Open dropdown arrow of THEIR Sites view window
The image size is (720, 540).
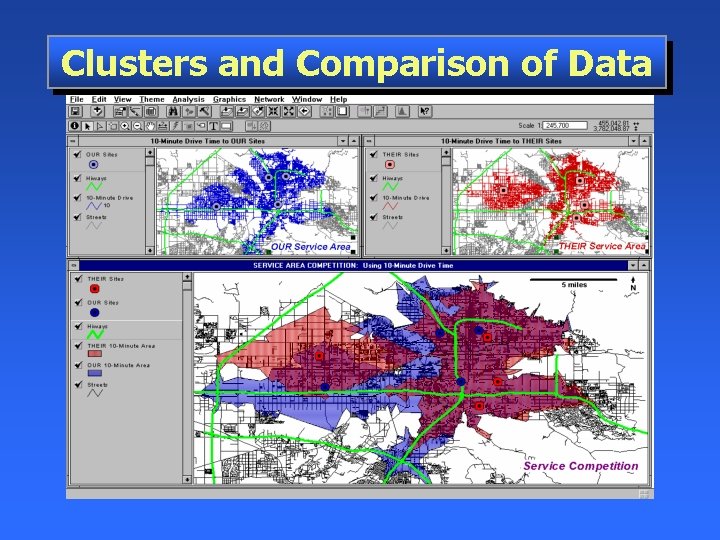[x=634, y=141]
